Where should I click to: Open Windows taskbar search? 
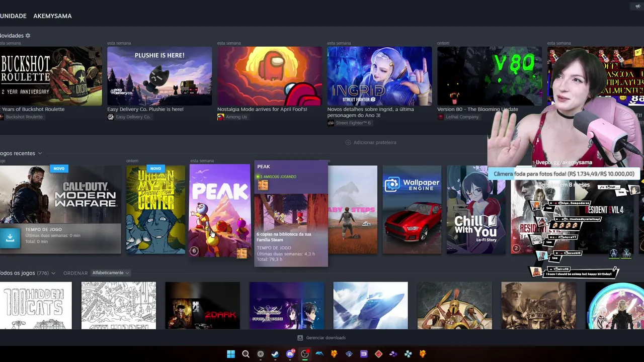(246, 354)
